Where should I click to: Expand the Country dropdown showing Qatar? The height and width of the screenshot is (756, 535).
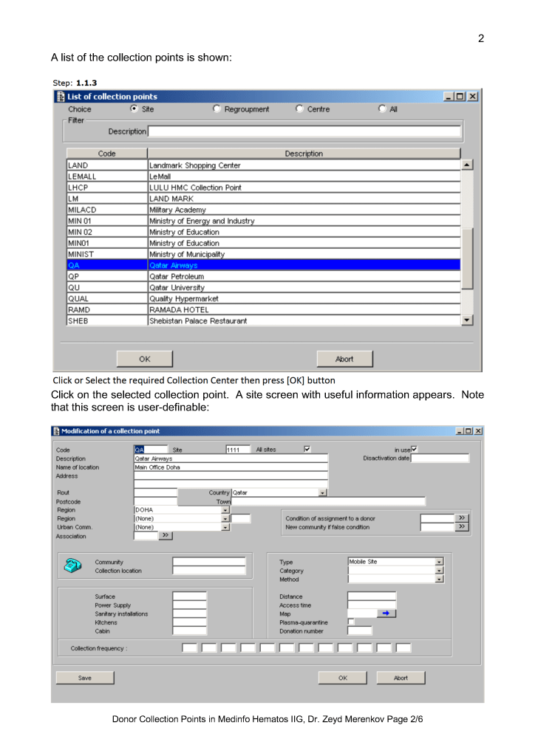pos(323,492)
